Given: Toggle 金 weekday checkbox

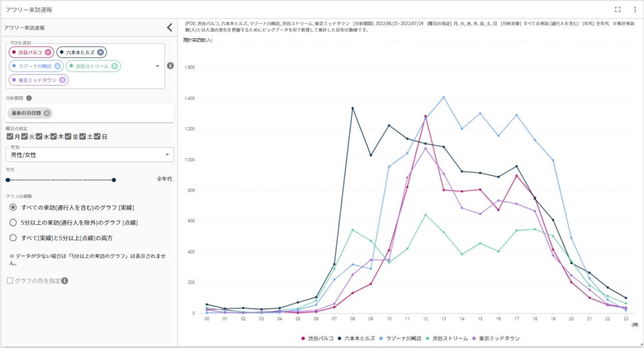Looking at the screenshot, I should [x=68, y=136].
